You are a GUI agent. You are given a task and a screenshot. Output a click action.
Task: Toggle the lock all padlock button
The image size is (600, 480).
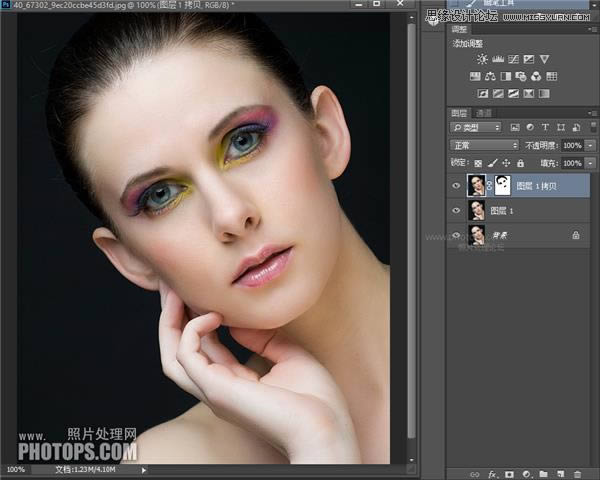click(521, 162)
